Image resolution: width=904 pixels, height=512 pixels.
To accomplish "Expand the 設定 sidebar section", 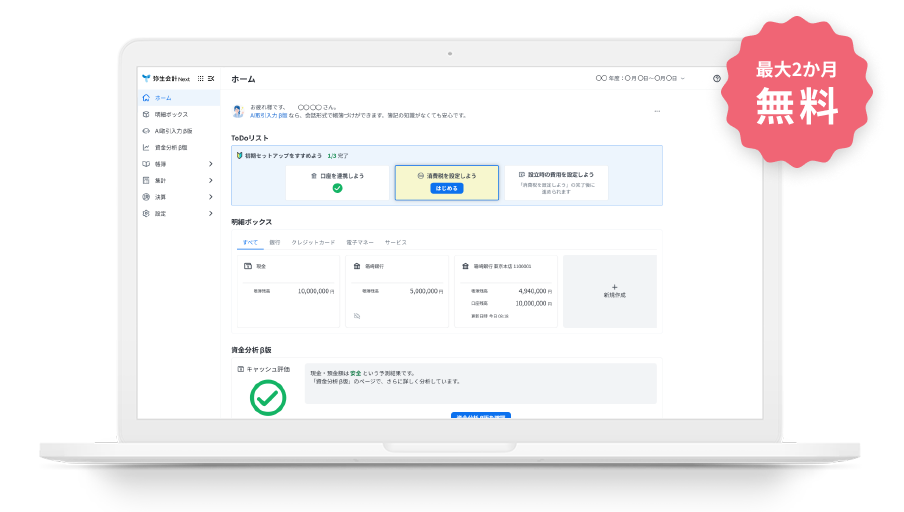I will pos(210,213).
